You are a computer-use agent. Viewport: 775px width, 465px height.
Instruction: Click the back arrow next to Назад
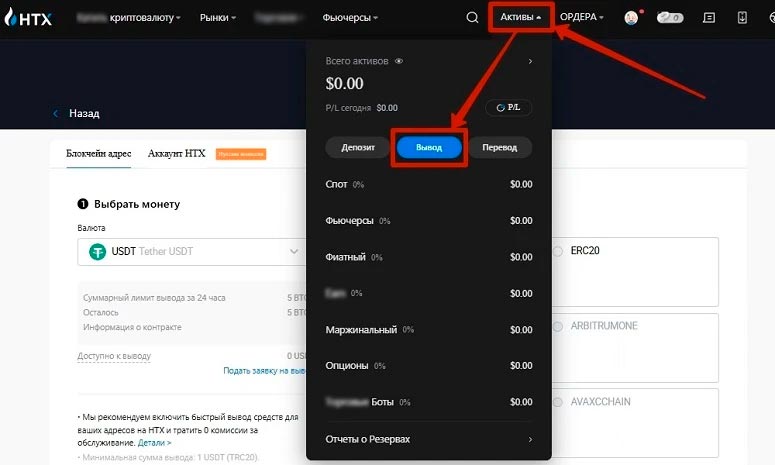[x=56, y=114]
